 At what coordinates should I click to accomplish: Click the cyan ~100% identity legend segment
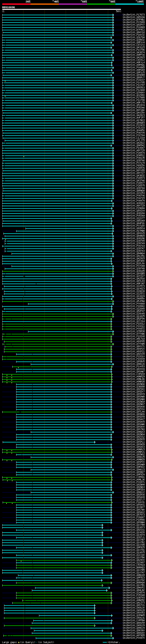[130, 4]
